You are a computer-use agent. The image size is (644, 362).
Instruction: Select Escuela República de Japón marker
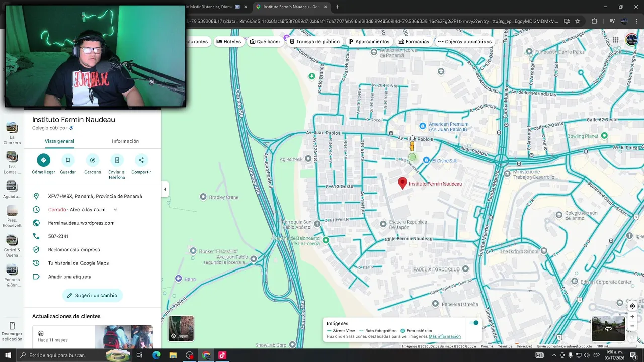coord(383,224)
